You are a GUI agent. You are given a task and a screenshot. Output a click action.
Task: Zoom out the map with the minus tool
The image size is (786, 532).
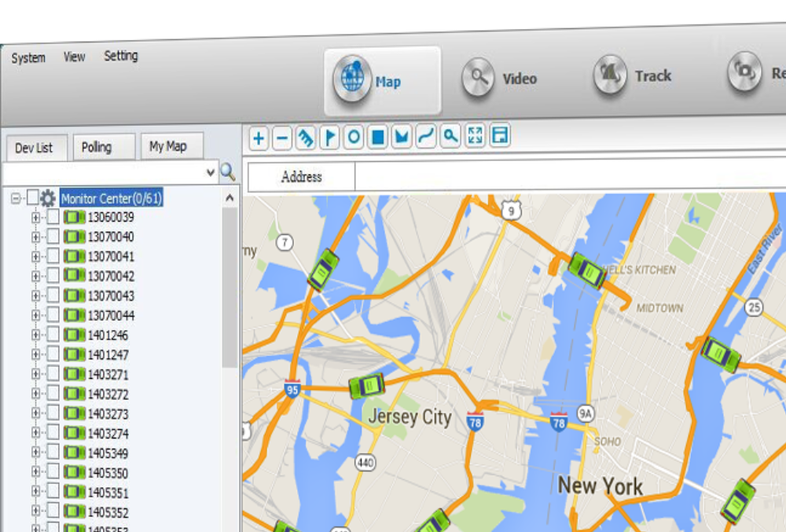[x=282, y=138]
